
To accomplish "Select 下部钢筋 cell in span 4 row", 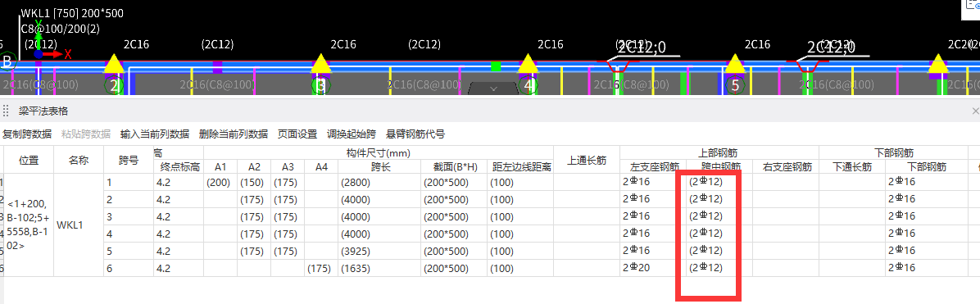I will [926, 234].
